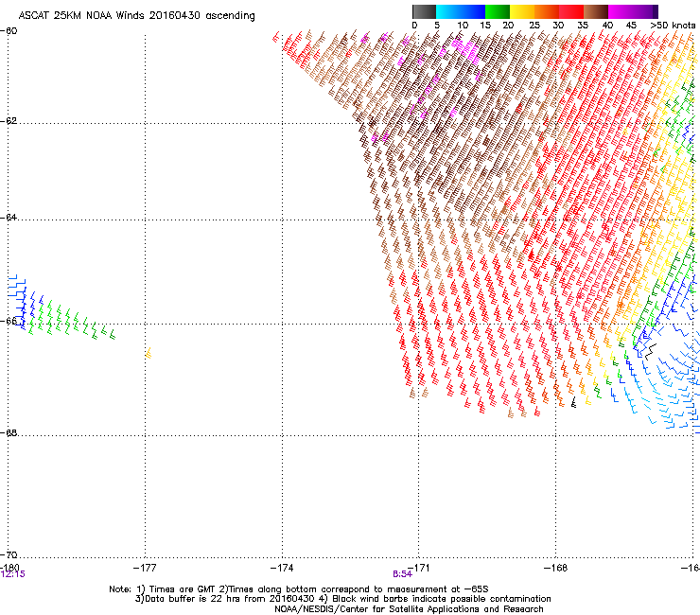Click the -177 longitude axis label
The height and width of the screenshot is (615, 700).
point(145,568)
